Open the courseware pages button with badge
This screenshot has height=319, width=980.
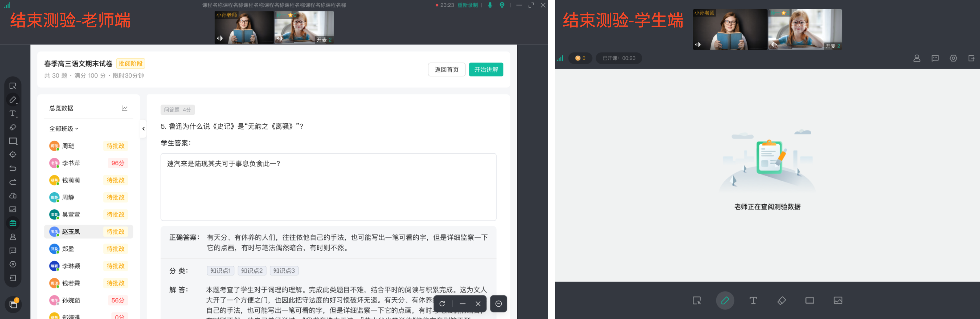[x=13, y=304]
